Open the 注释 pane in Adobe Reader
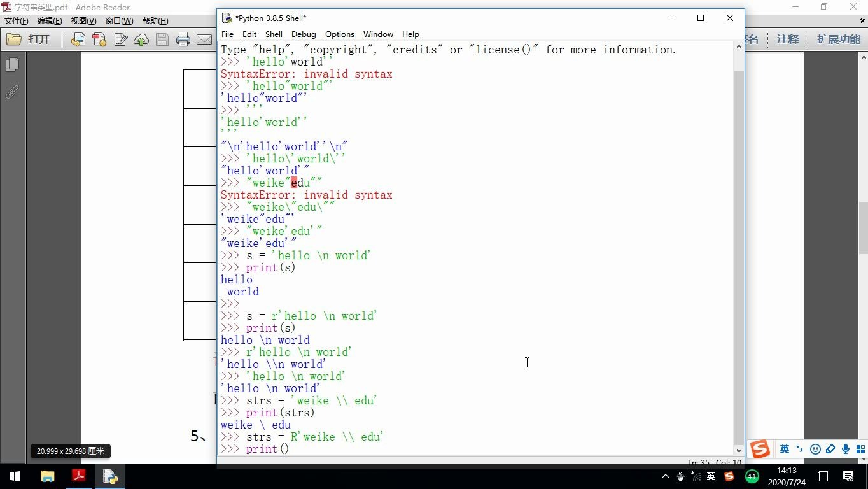The image size is (868, 489). [x=787, y=39]
